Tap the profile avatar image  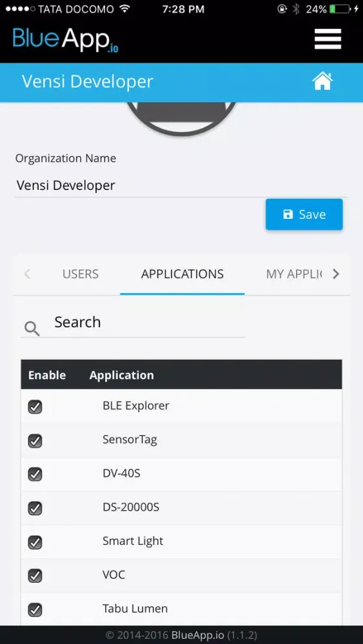click(181, 119)
